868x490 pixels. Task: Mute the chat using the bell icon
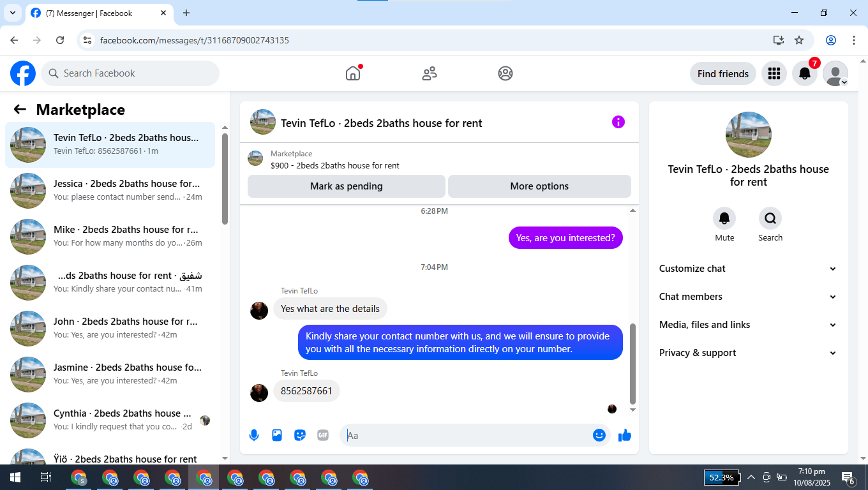pyautogui.click(x=724, y=218)
